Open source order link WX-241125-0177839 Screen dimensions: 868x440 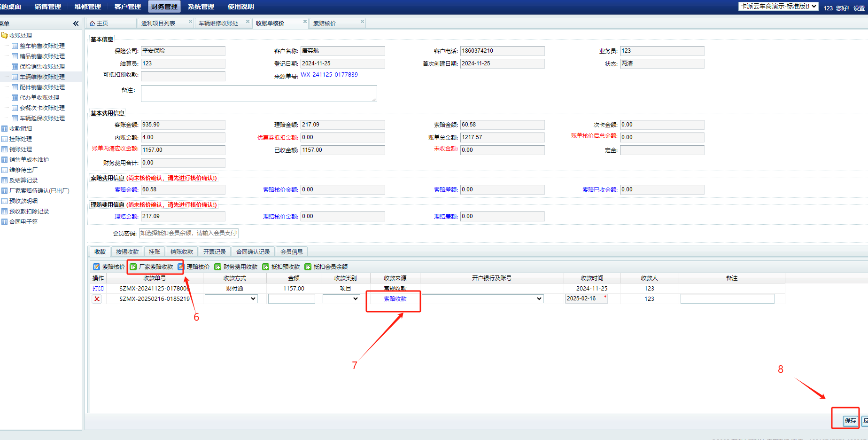[x=329, y=75]
